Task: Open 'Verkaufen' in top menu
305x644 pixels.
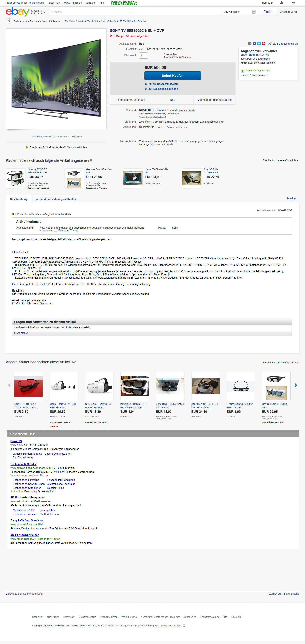Action: point(91,3)
